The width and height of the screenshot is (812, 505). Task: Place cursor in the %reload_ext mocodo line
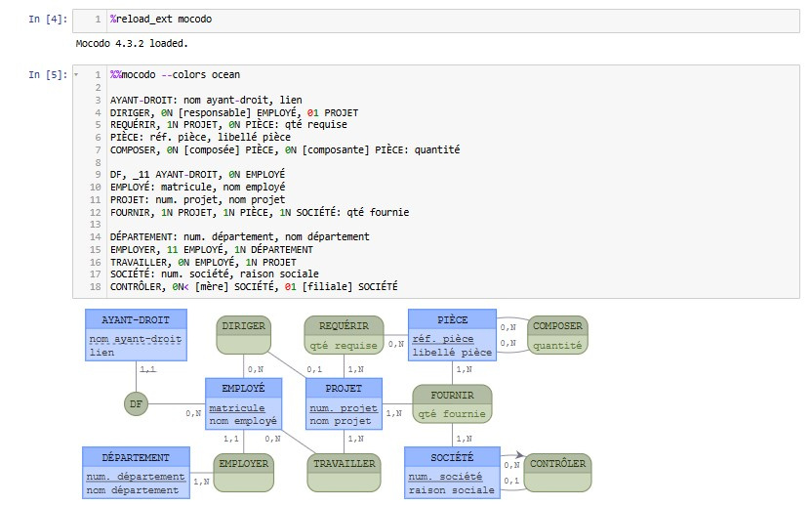pos(161,20)
